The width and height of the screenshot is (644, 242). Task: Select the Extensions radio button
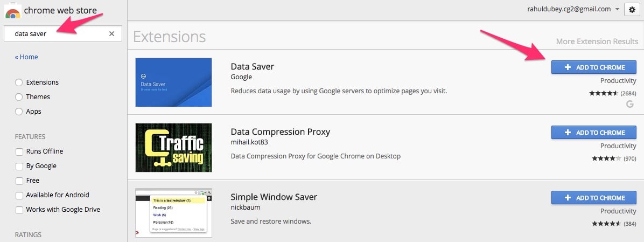tap(19, 82)
